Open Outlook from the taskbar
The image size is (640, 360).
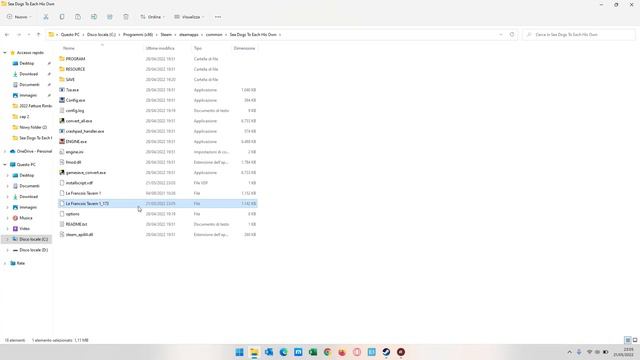(269, 352)
